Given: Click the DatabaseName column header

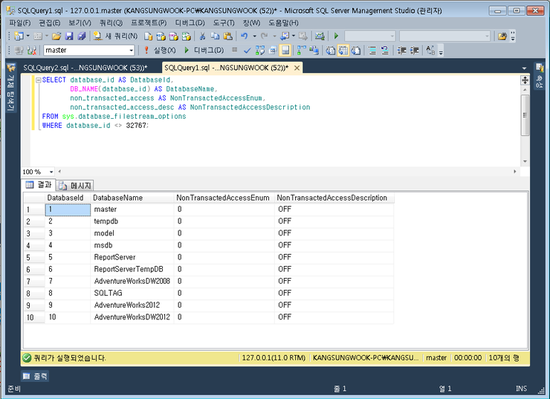Looking at the screenshot, I should point(132,198).
